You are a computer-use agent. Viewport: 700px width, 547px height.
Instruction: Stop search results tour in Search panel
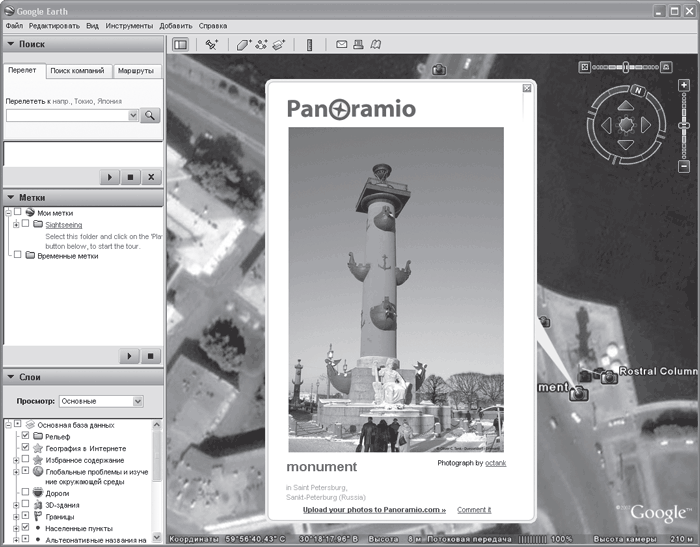(130, 177)
